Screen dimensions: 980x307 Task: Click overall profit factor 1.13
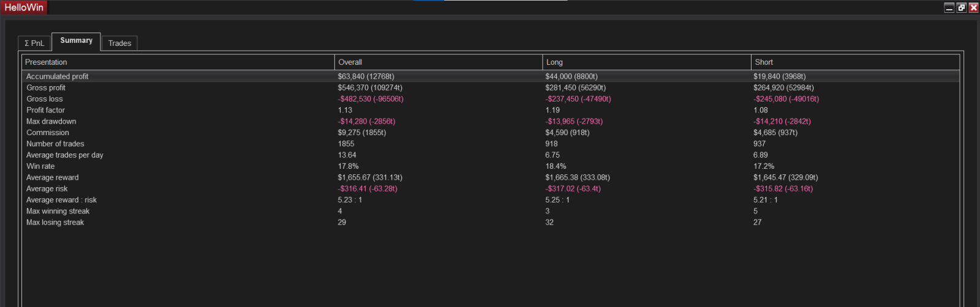point(345,110)
